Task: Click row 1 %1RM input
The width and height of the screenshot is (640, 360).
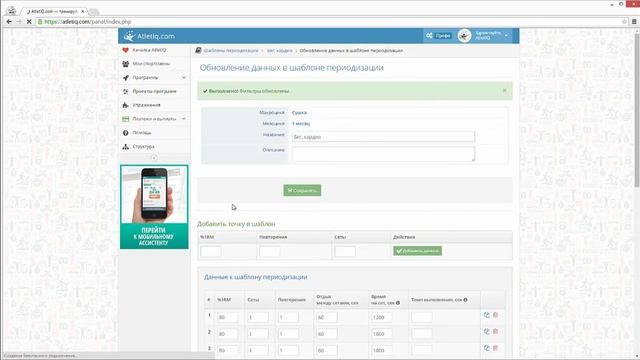Action: click(x=228, y=317)
